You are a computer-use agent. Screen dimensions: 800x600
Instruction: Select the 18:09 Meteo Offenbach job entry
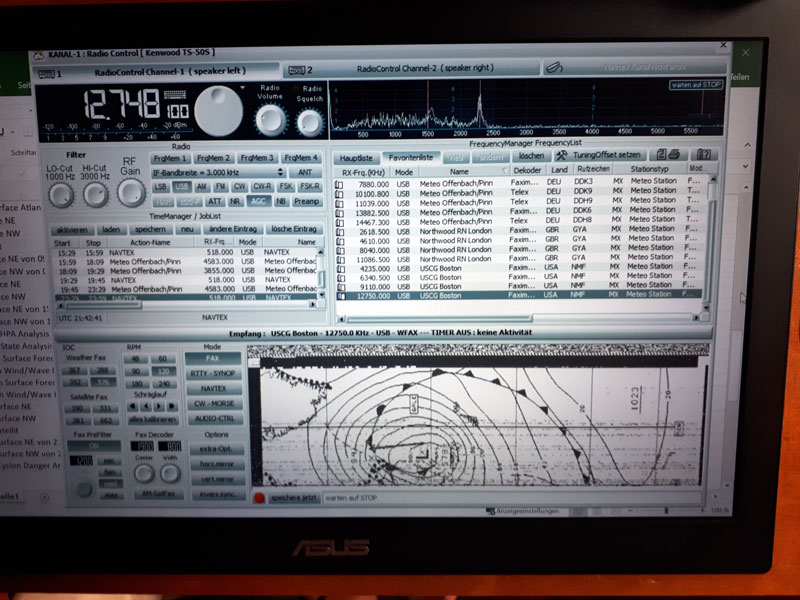click(x=186, y=271)
